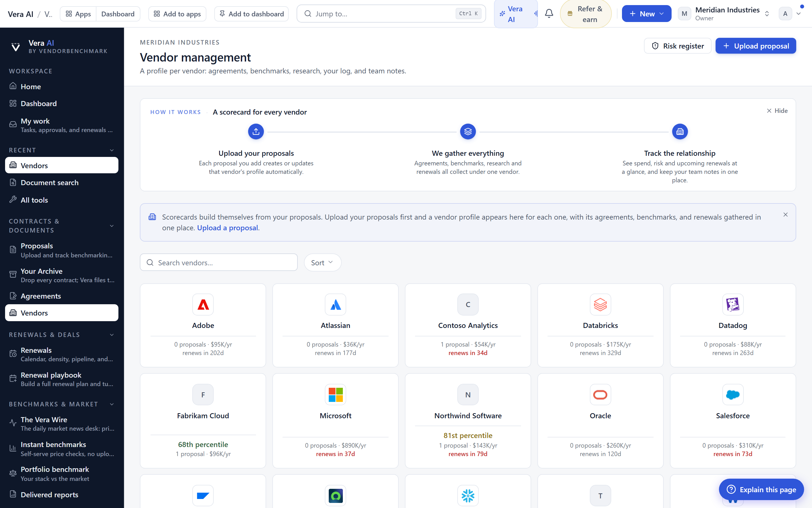The height and width of the screenshot is (508, 812).
Task: Click the My work inbox icon
Action: [x=13, y=124]
